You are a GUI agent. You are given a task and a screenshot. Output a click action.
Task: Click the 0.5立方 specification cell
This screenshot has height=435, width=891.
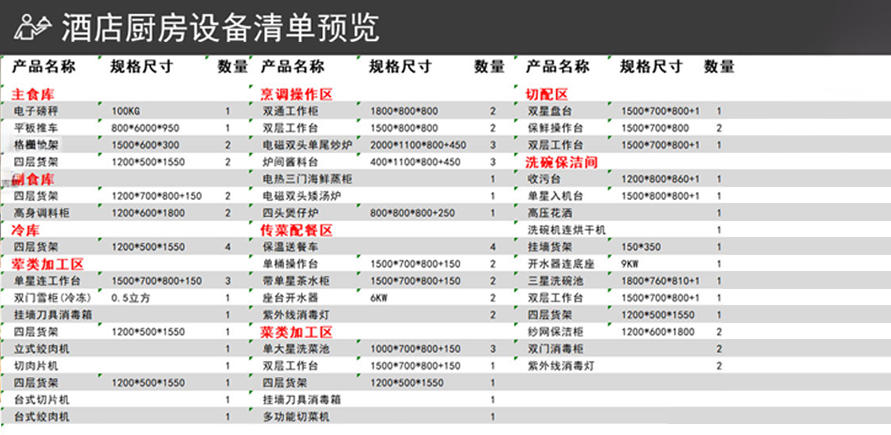(131, 298)
